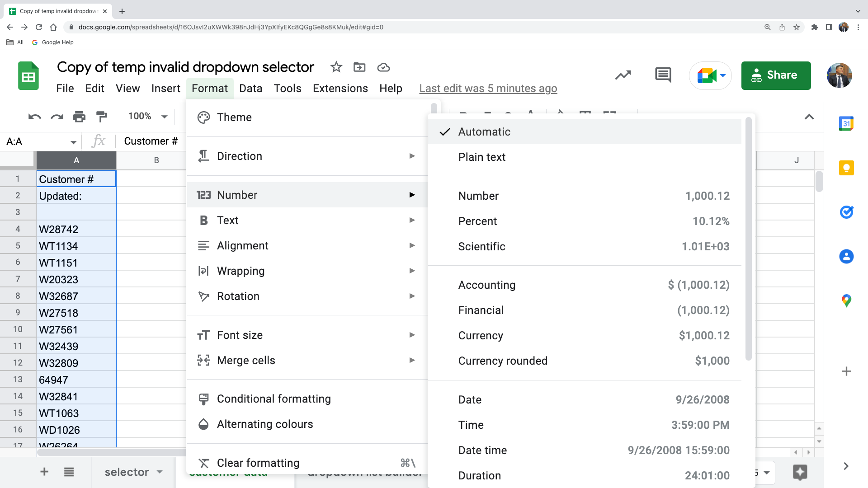The height and width of the screenshot is (488, 868).
Task: Click the number format submenu scrollbar
Action: coord(748,239)
